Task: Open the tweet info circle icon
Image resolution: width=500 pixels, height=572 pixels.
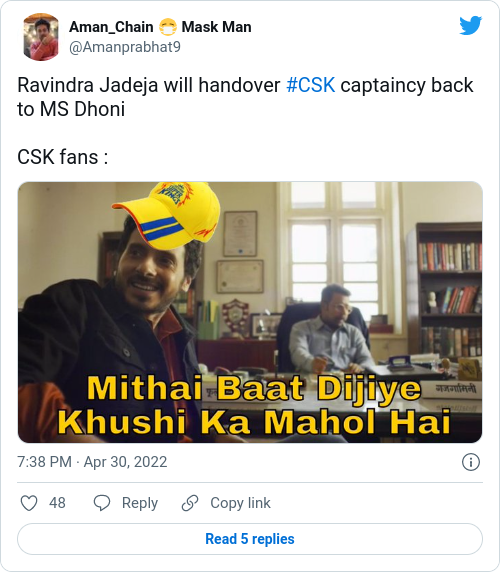Action: click(x=471, y=462)
